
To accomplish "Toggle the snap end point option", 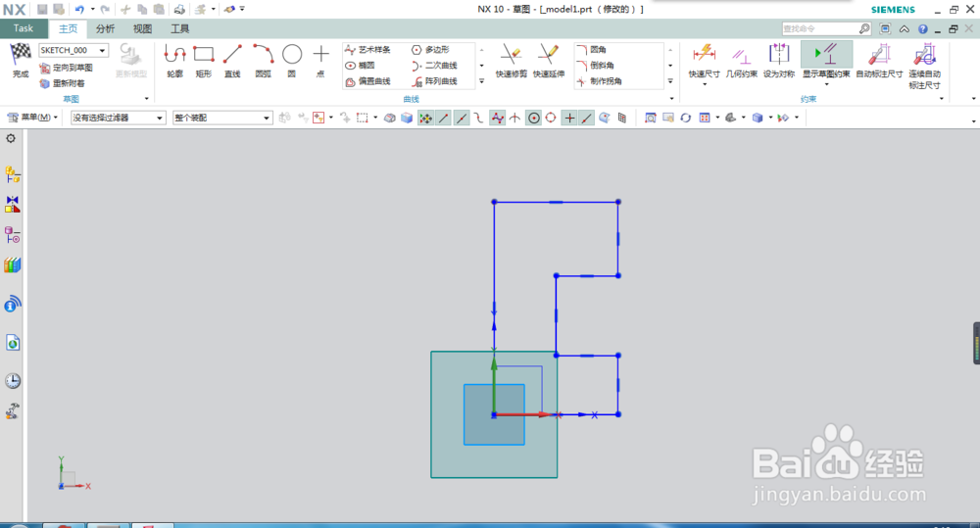I will (x=443, y=118).
